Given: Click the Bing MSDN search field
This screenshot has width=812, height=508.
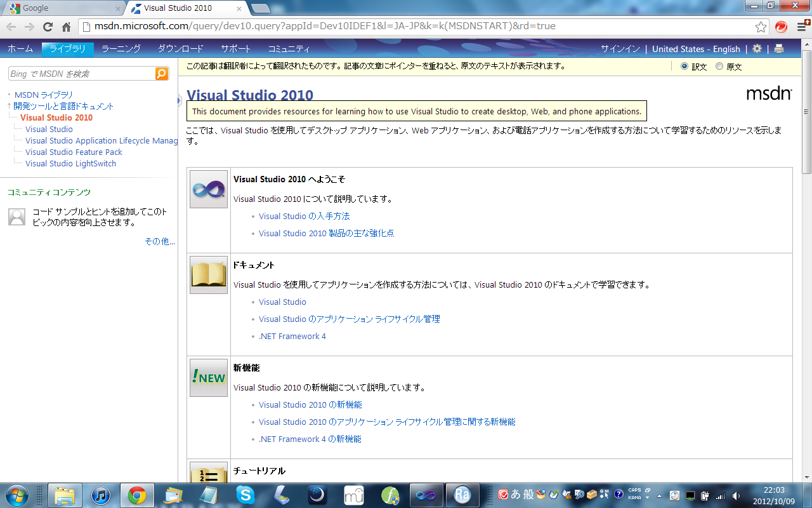Looking at the screenshot, I should pyautogui.click(x=81, y=74).
